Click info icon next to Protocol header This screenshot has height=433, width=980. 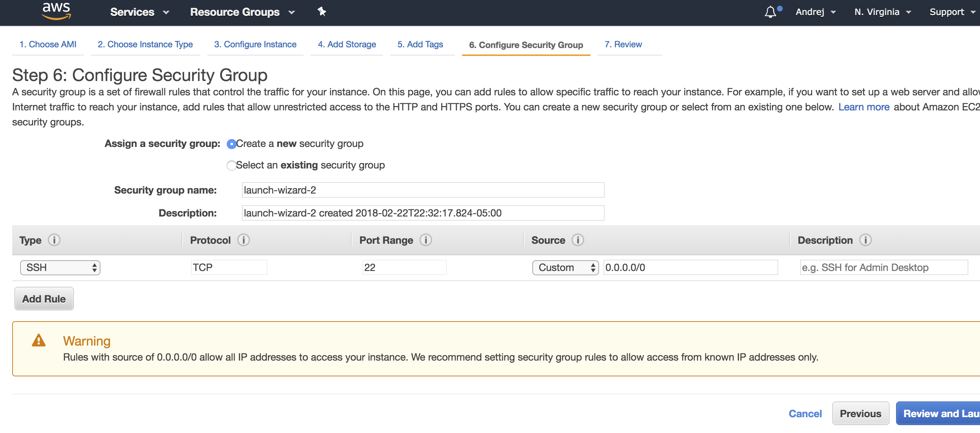[x=244, y=240]
